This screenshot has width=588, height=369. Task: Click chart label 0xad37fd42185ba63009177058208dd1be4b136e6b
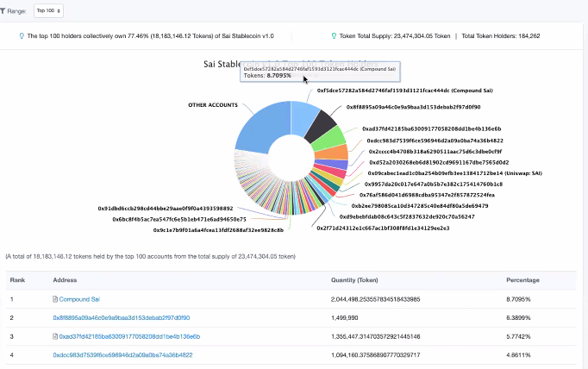(x=432, y=128)
